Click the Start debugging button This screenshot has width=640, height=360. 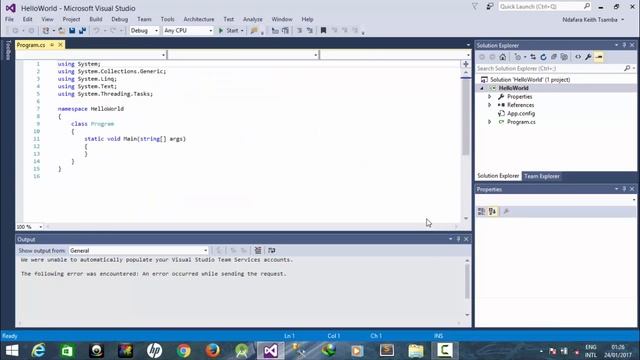228,31
